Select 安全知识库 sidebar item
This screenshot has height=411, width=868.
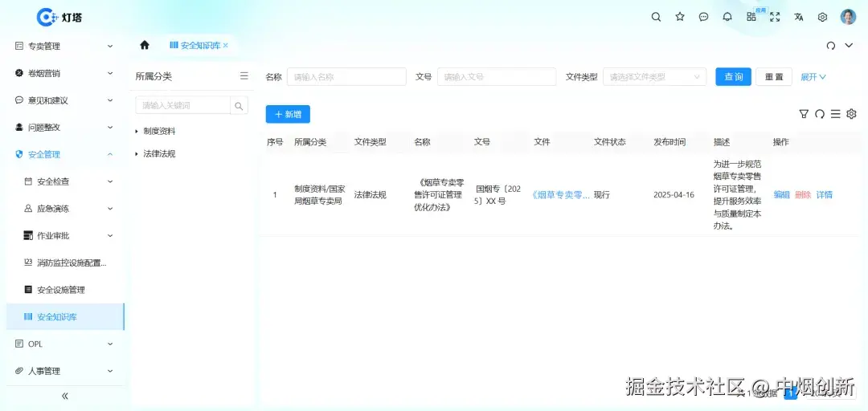tap(63, 317)
